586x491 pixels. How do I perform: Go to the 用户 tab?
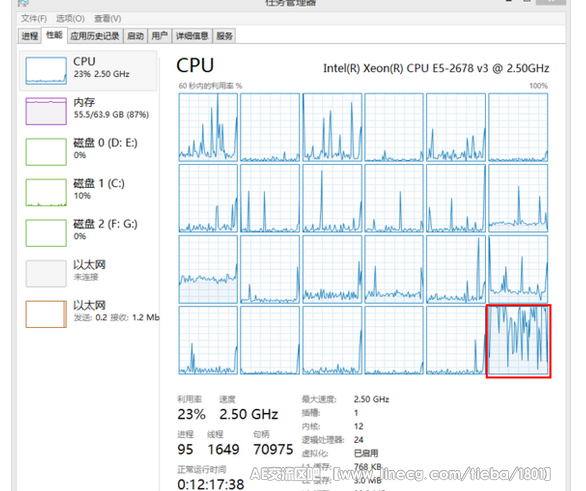tap(160, 36)
